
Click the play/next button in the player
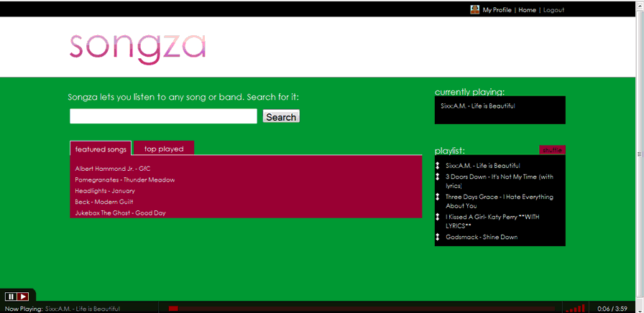[x=22, y=296]
